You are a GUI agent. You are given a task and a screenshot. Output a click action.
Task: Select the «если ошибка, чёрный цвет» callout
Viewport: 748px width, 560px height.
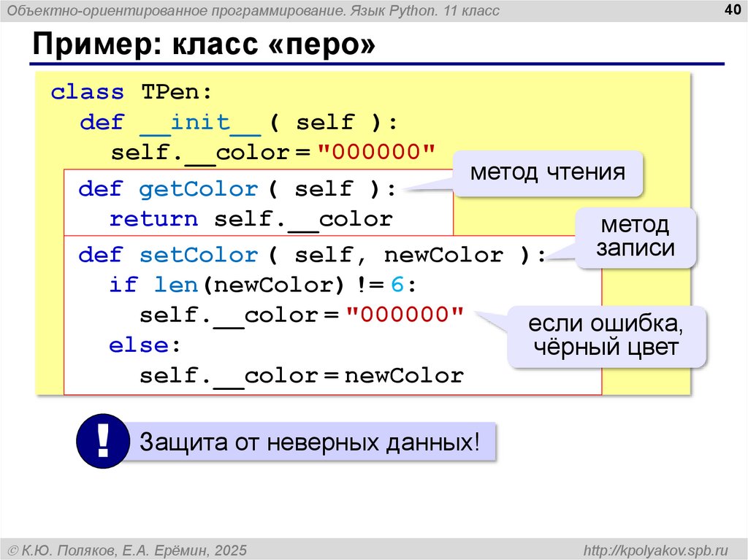pos(606,336)
